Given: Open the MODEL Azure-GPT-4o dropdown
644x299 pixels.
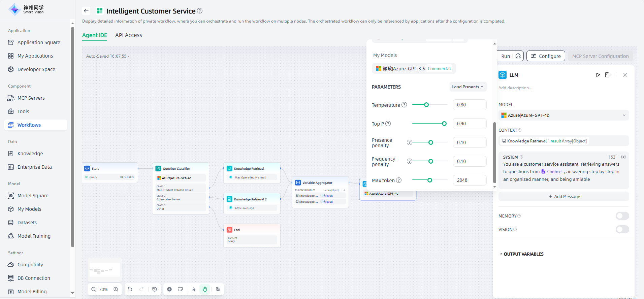Looking at the screenshot, I should [563, 115].
